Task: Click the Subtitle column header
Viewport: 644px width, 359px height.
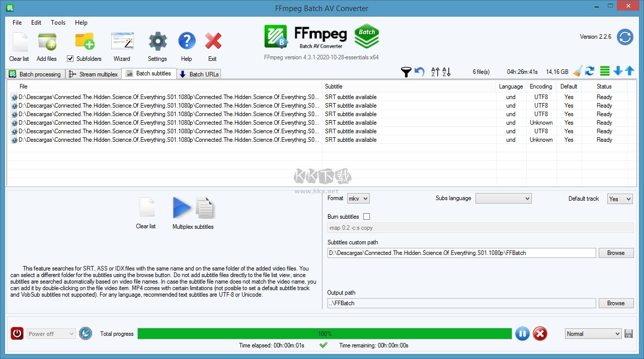Action: pyautogui.click(x=409, y=86)
